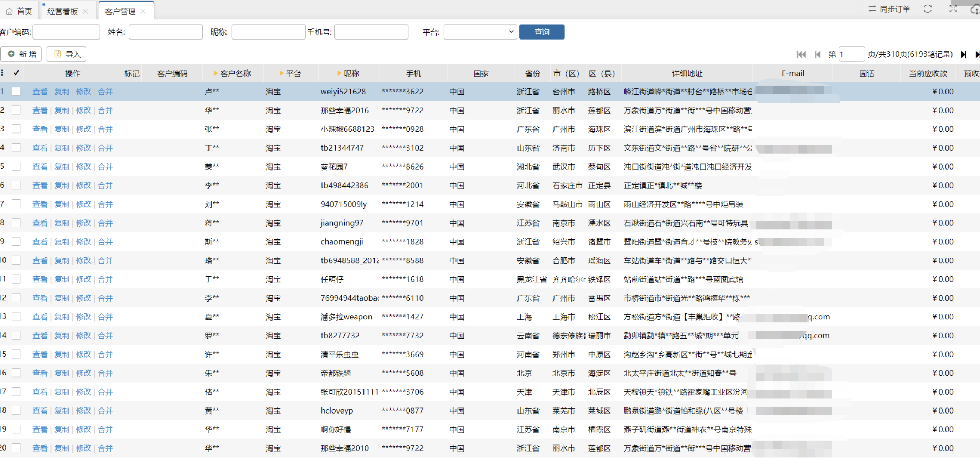980x468 pixels.
Task: Check the checkbox for row 小辣椒6688123
Action: (x=16, y=129)
